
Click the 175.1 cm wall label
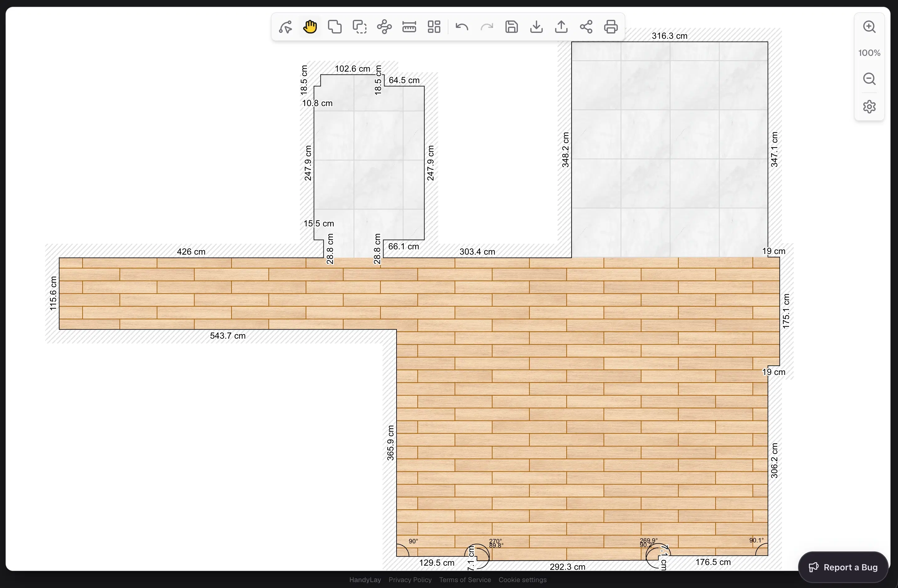point(786,311)
